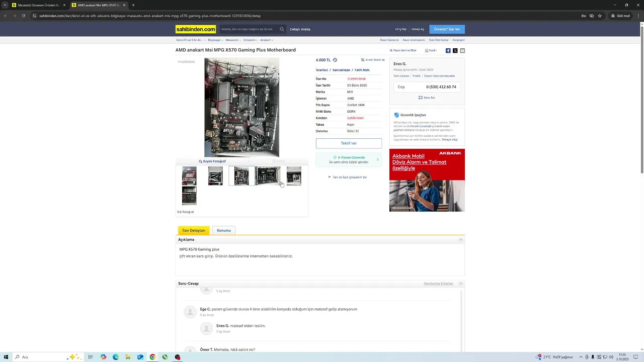Open the Sancaktepe location link
This screenshot has width=644, height=362.
[x=341, y=70]
